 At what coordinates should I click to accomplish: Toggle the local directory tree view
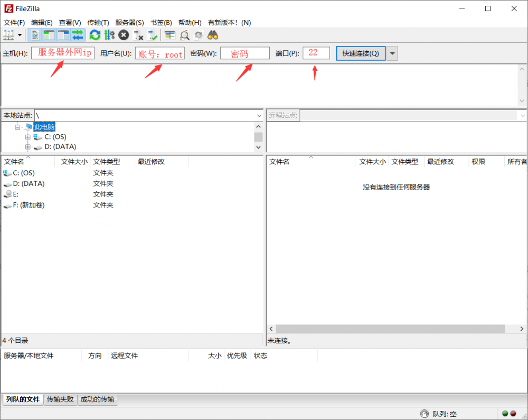point(48,34)
